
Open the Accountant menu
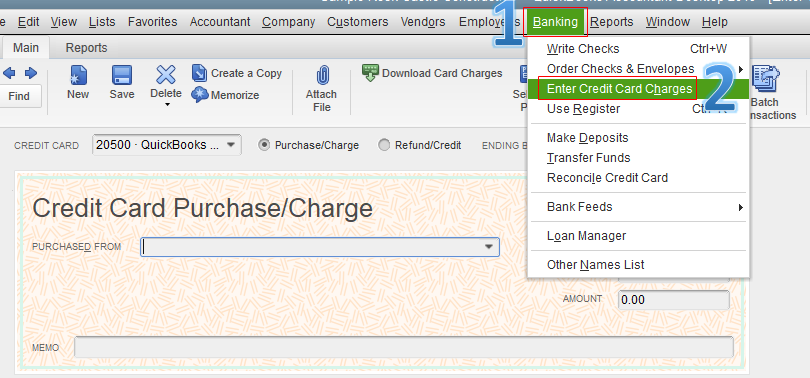(220, 22)
